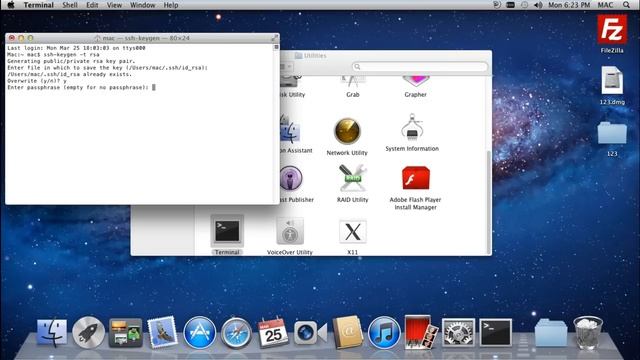Viewport: 640px width, 360px height.
Task: Open System Preferences from the Dock
Action: (x=458, y=333)
